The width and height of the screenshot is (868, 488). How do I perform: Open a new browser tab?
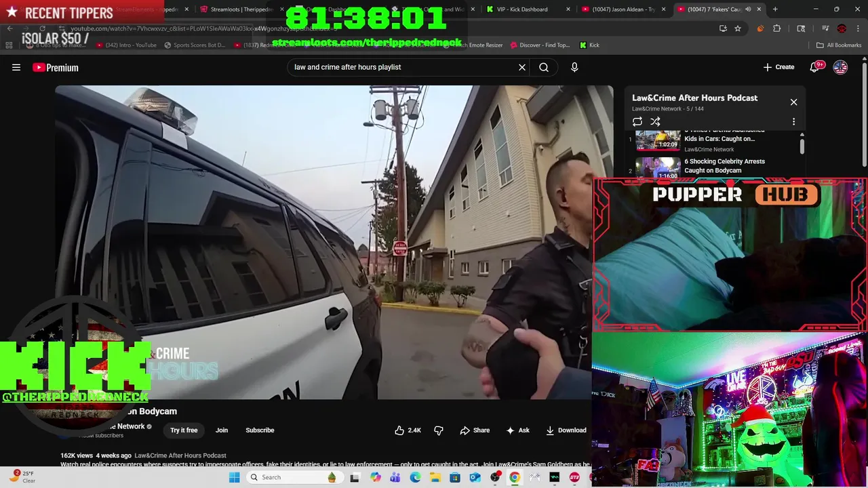click(x=775, y=9)
